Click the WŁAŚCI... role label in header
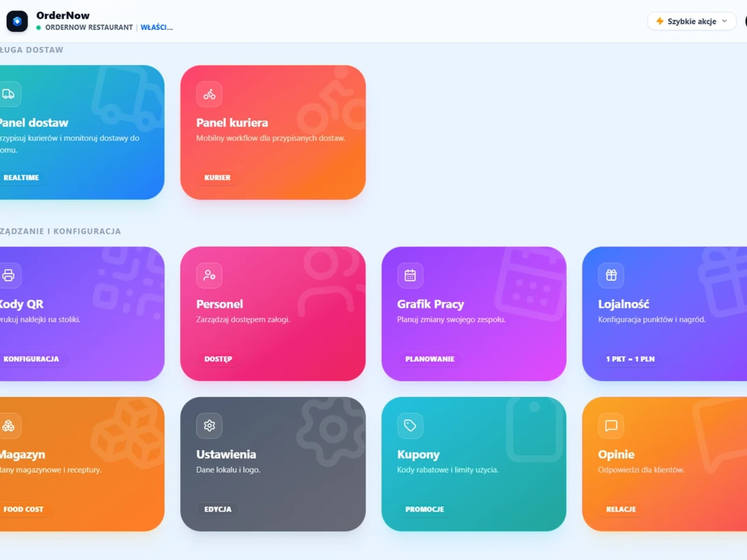This screenshot has width=747, height=560. [x=157, y=28]
